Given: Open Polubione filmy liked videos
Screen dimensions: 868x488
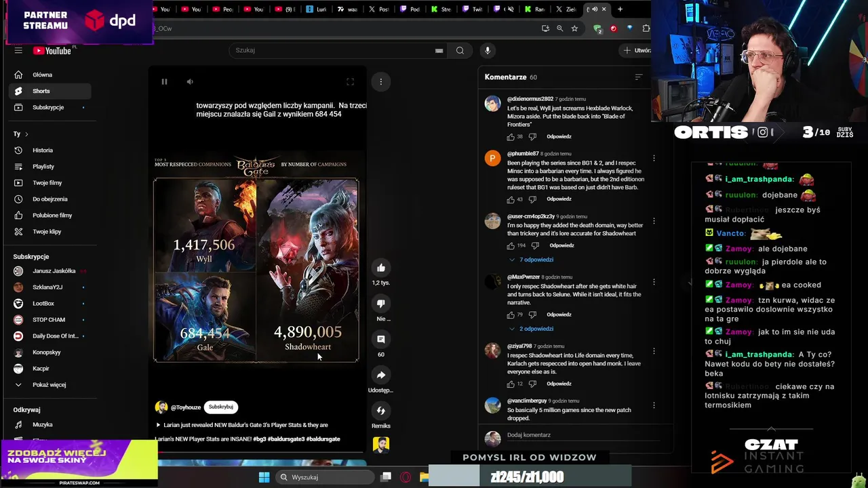Looking at the screenshot, I should click(51, 216).
